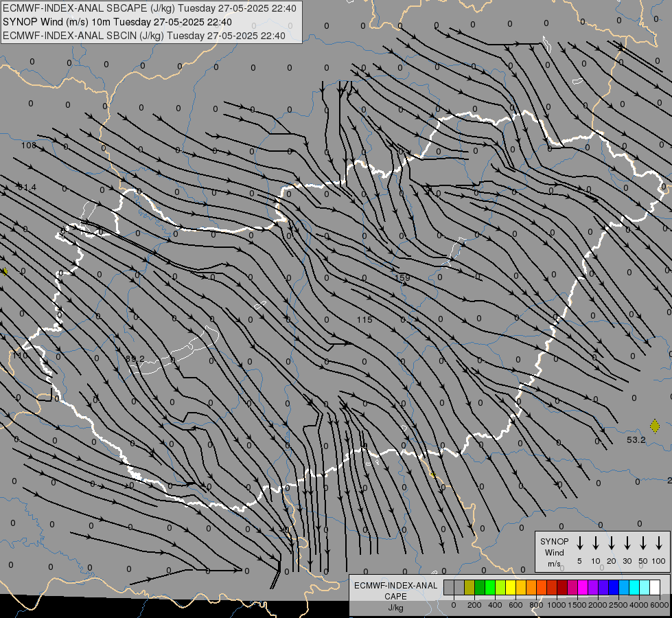The width and height of the screenshot is (672, 618).
Task: Click the ECMWF-INDEX-ANAL SBCAPE title line
Action: tap(149, 8)
